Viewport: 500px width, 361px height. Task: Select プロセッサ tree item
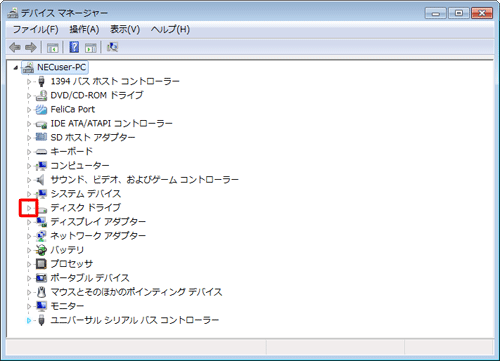click(72, 264)
